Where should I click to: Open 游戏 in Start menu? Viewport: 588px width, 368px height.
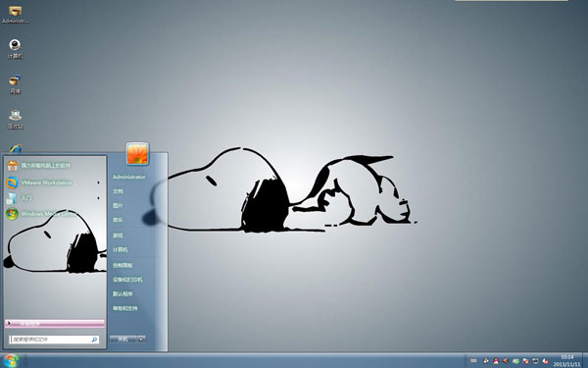(x=119, y=236)
